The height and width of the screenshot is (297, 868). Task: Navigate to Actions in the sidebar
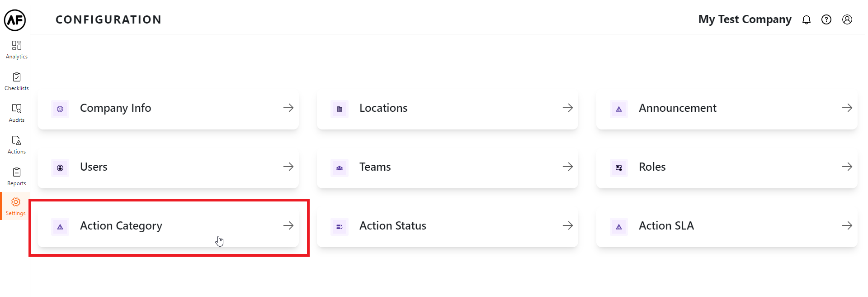click(17, 144)
